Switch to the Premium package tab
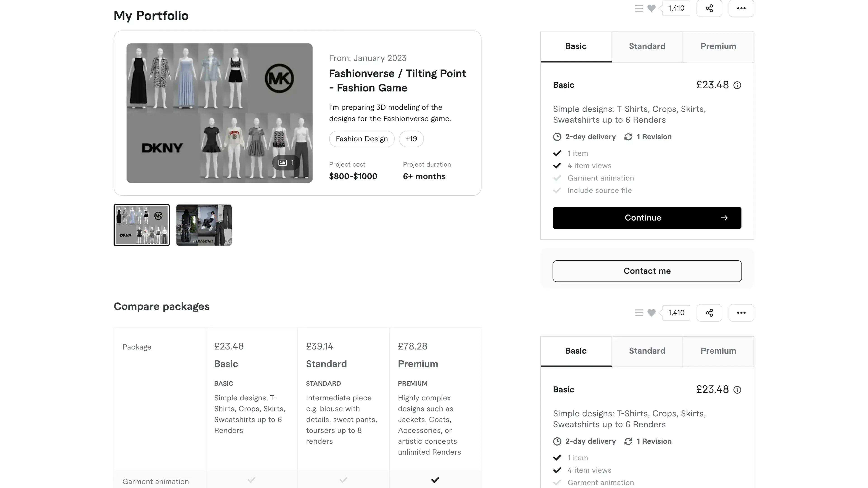Image resolution: width=868 pixels, height=488 pixels. pyautogui.click(x=718, y=47)
